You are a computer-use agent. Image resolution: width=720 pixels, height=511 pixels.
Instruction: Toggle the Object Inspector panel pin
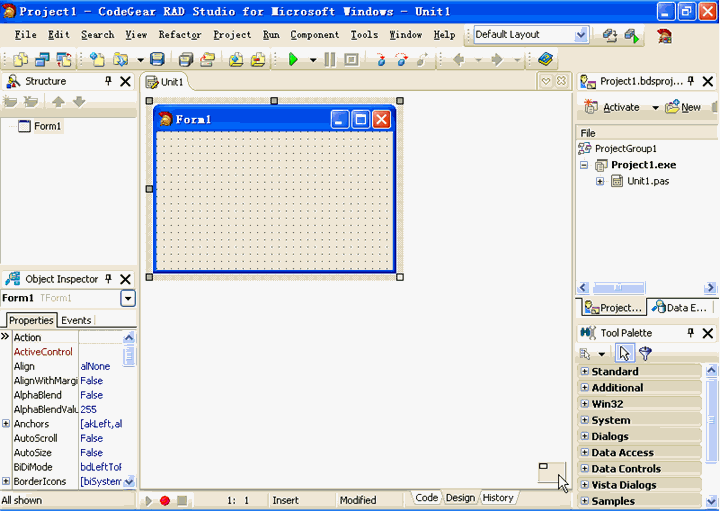click(108, 279)
